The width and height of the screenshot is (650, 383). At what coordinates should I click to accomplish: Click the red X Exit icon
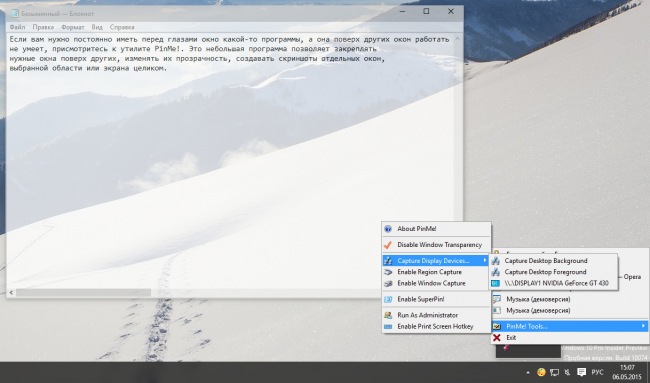[x=497, y=338]
